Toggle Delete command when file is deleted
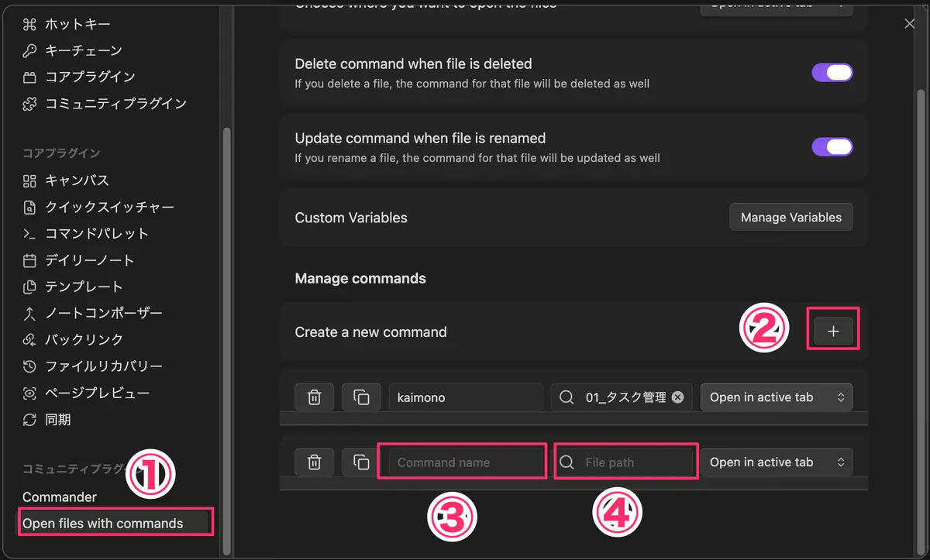Viewport: 930px width, 560px height. pos(832,73)
